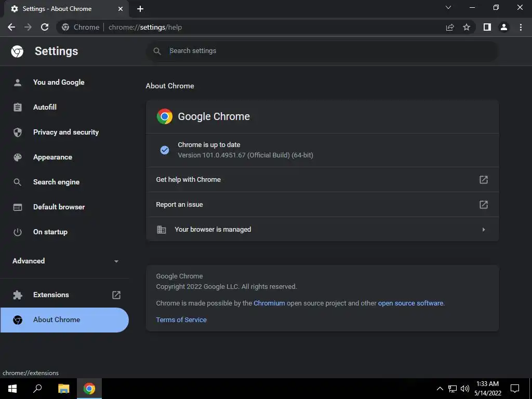532x399 pixels.
Task: Reload the settings page
Action: 45,27
